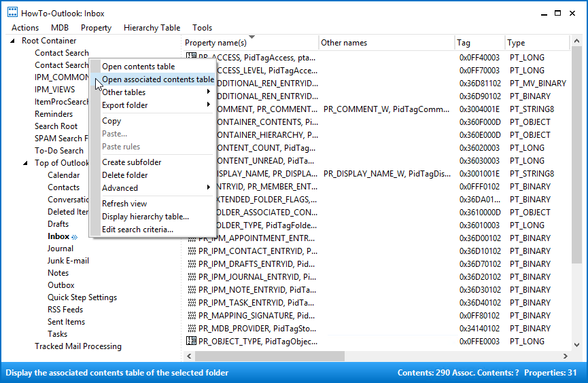Viewport: 588px width, 383px height.
Task: Click the binary icon for PR_IPM_NOTE_ENTRYID
Action: 192,290
